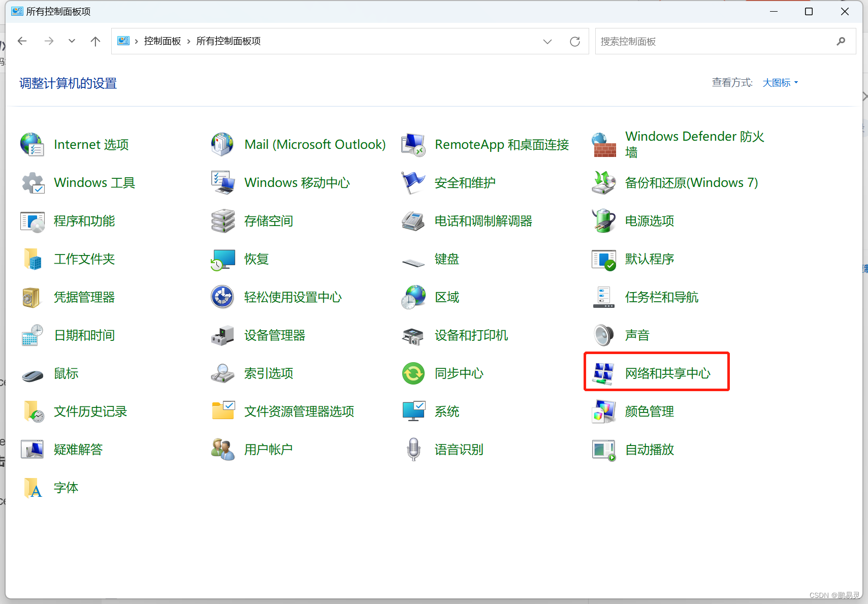The image size is (868, 604).
Task: Click the 声音 speaker icon
Action: pos(603,335)
